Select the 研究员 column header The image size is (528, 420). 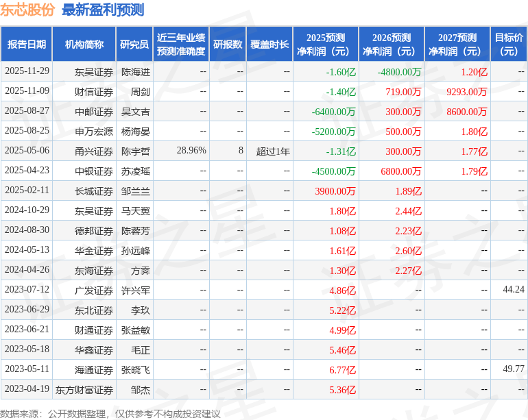point(134,44)
